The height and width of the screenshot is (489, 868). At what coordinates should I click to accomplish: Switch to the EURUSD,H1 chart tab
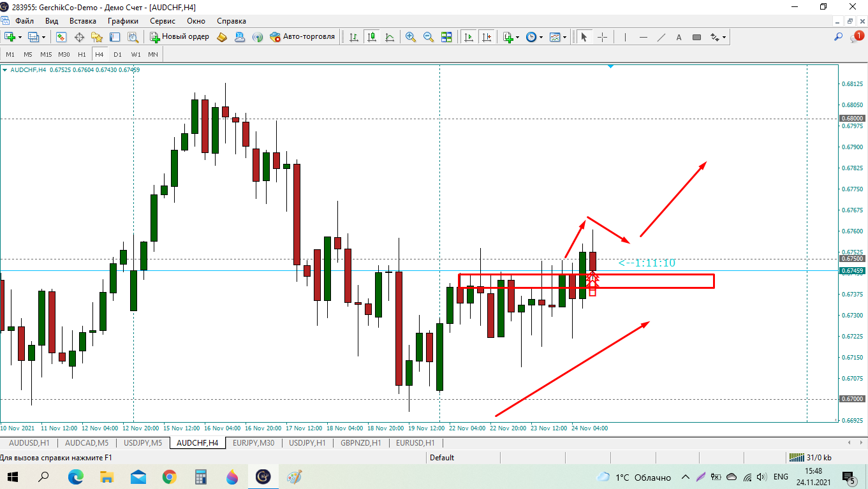(415, 442)
